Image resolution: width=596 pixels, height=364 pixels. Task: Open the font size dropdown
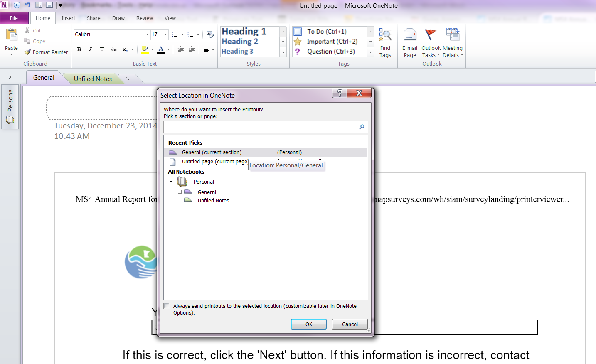[x=165, y=34]
